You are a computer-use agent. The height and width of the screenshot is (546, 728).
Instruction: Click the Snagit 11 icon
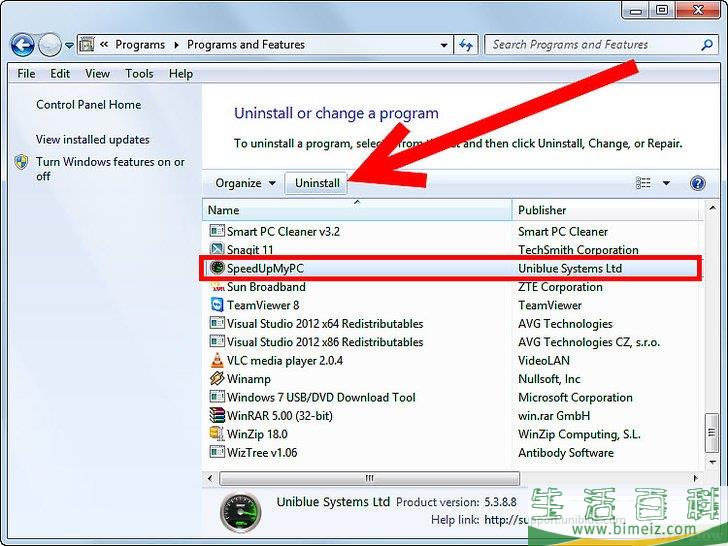217,249
